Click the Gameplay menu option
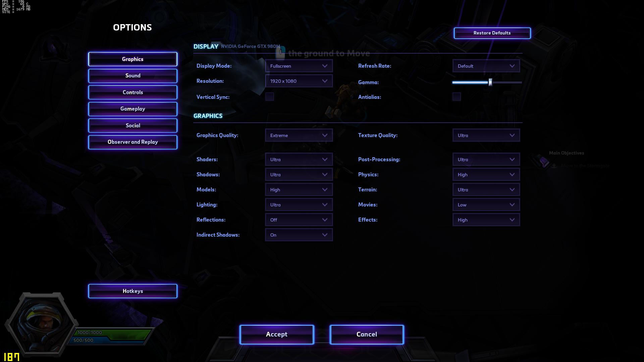The image size is (644, 362). pos(133,108)
